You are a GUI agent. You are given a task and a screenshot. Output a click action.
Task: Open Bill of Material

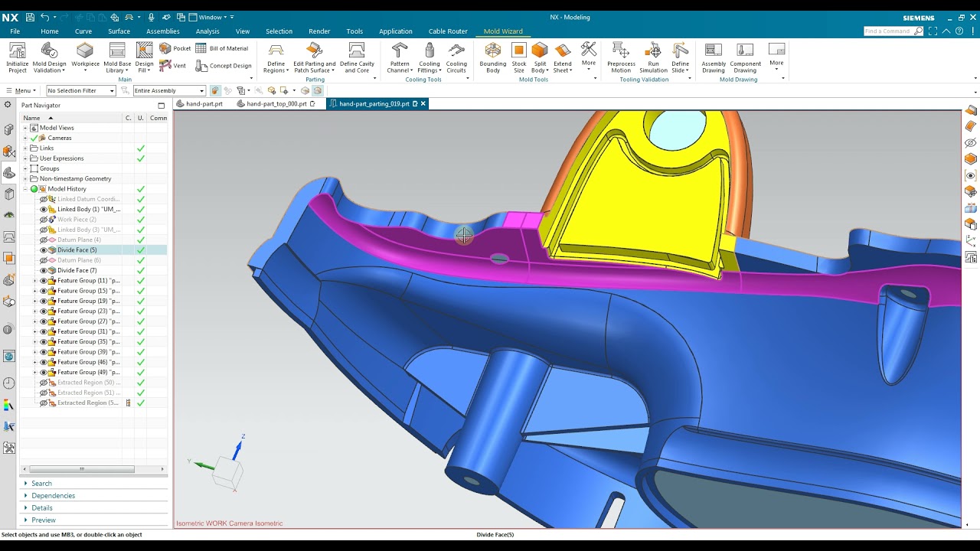223,48
